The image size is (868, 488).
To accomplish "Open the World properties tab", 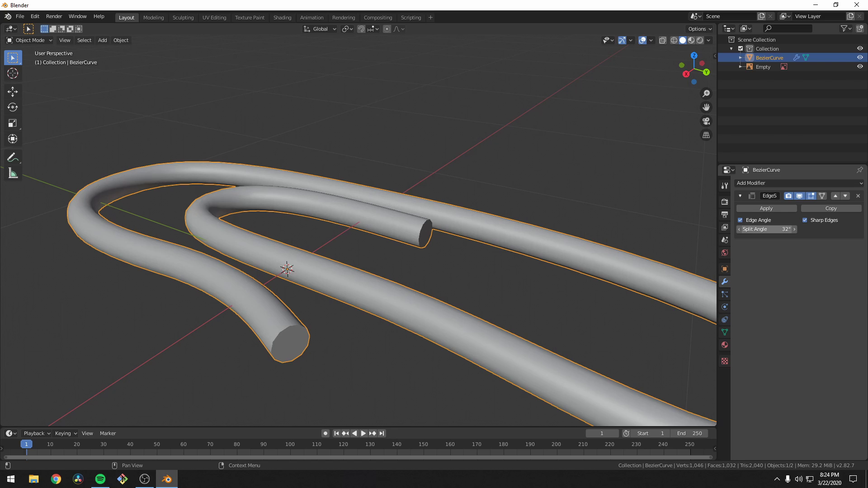I will [725, 253].
